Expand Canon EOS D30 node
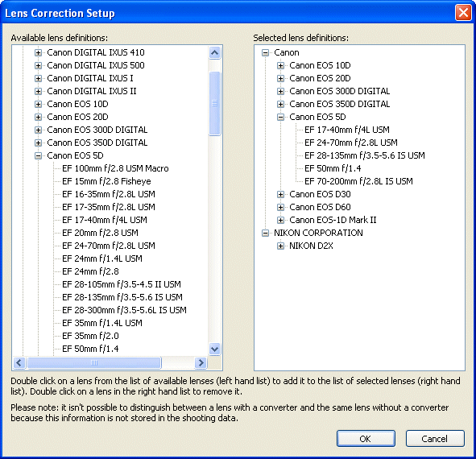Image resolution: width=476 pixels, height=459 pixels. [x=280, y=194]
